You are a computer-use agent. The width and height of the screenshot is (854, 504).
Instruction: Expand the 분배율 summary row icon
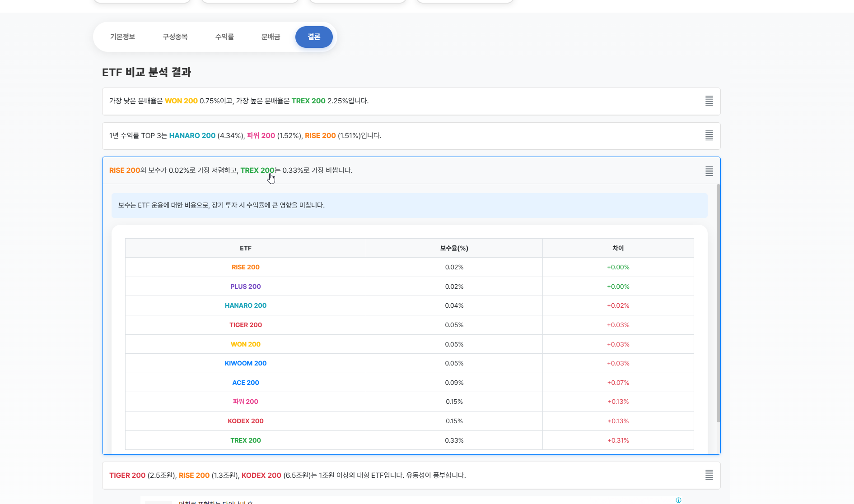coord(709,101)
